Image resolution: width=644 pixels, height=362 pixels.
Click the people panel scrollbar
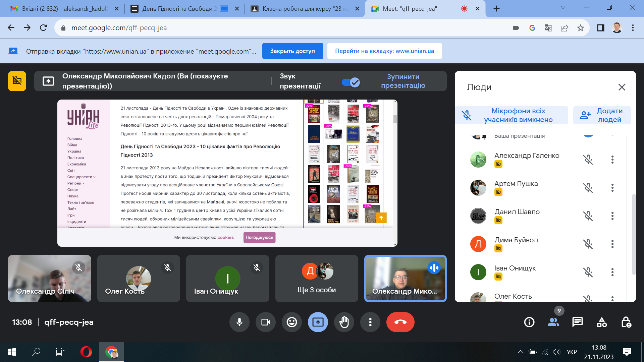pyautogui.click(x=634, y=234)
